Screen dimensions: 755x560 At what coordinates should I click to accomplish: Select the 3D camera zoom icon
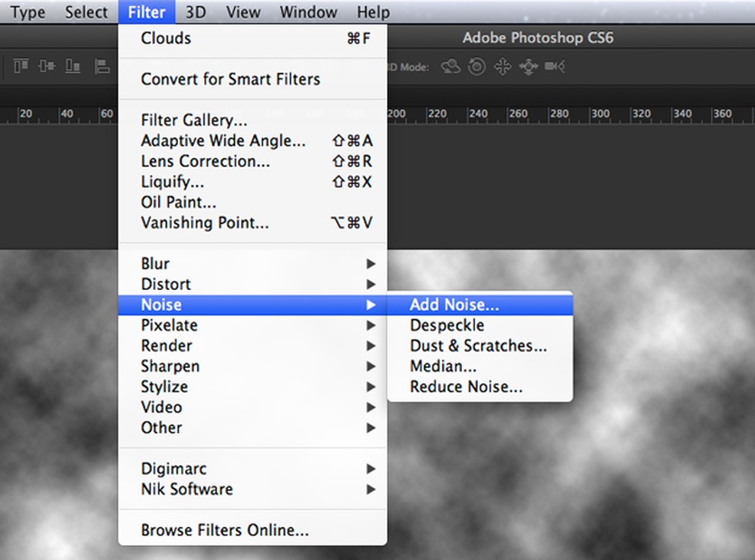555,67
